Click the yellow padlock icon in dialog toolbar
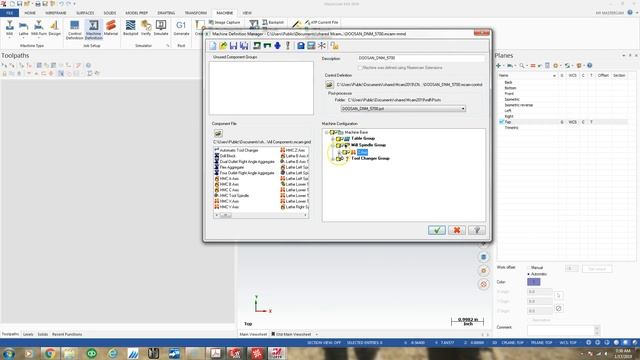This screenshot has height=360, width=640. click(334, 46)
